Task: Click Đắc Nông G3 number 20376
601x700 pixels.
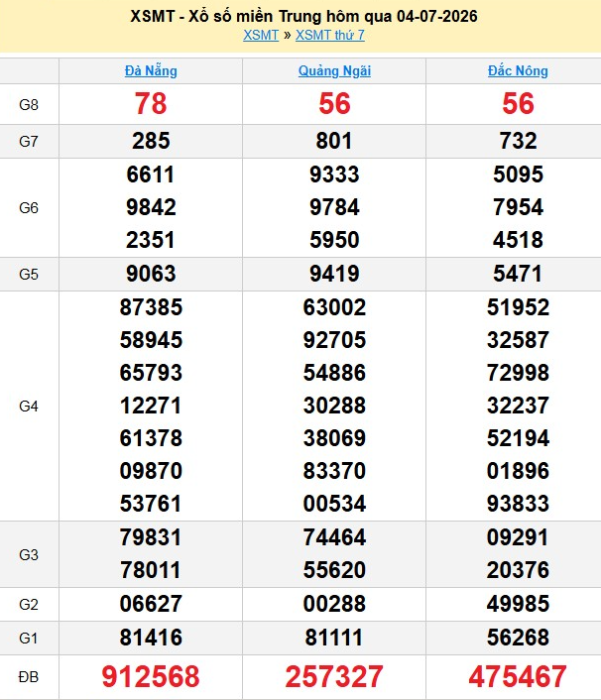Action: pos(518,570)
